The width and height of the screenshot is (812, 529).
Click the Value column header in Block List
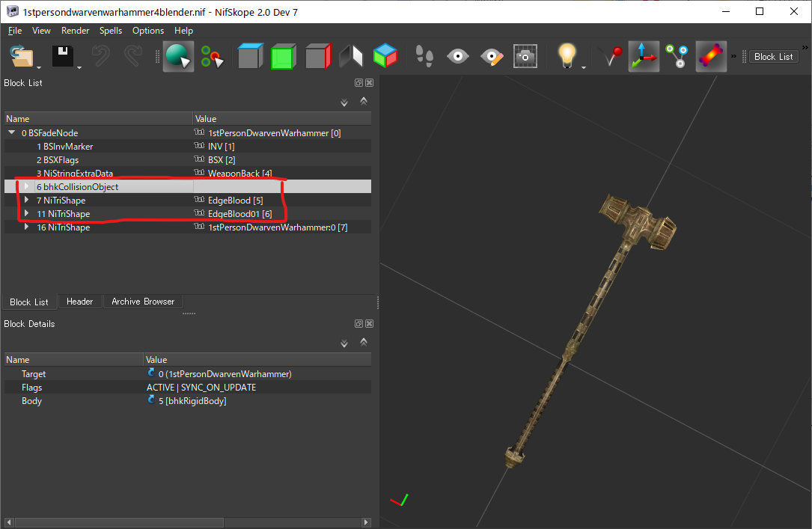point(282,118)
